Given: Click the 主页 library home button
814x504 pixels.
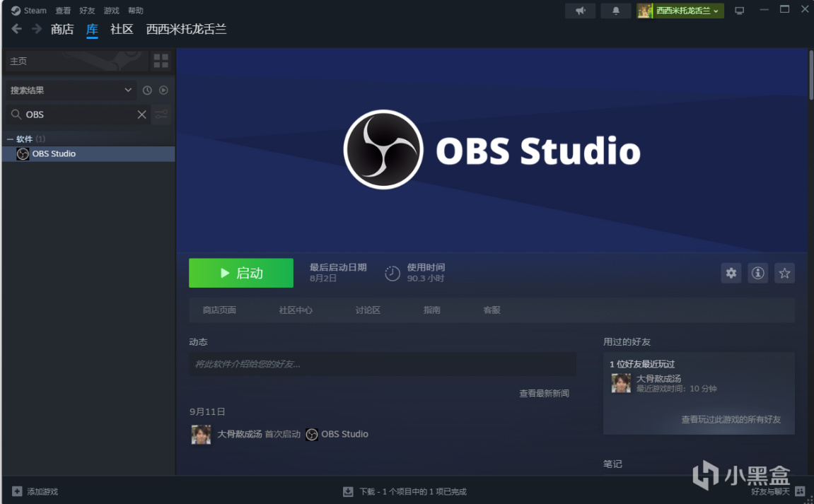Looking at the screenshot, I should click(76, 61).
